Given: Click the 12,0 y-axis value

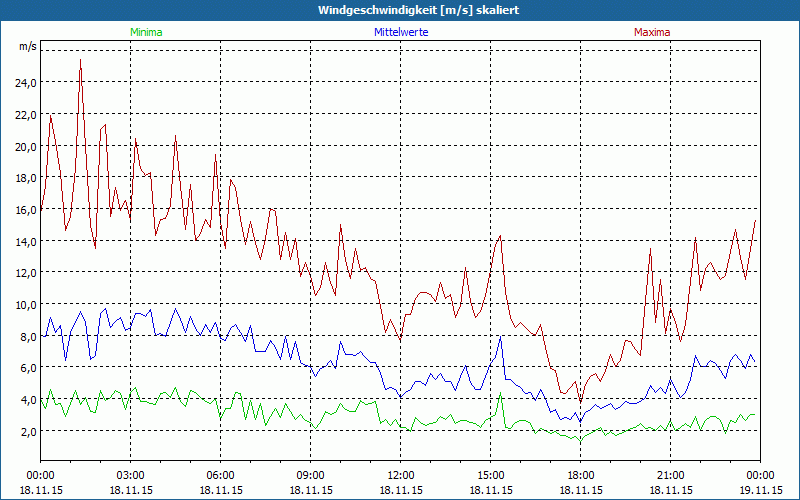Looking at the screenshot, I should coord(26,272).
